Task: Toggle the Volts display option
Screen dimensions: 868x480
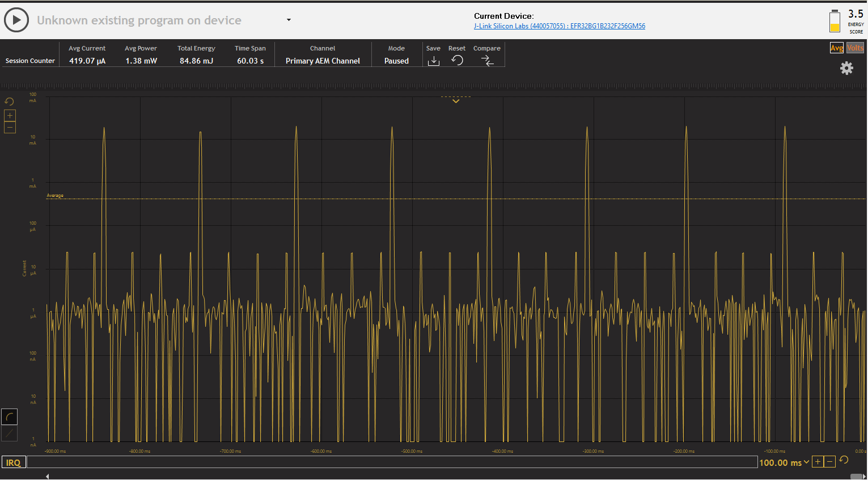Action: [x=855, y=48]
